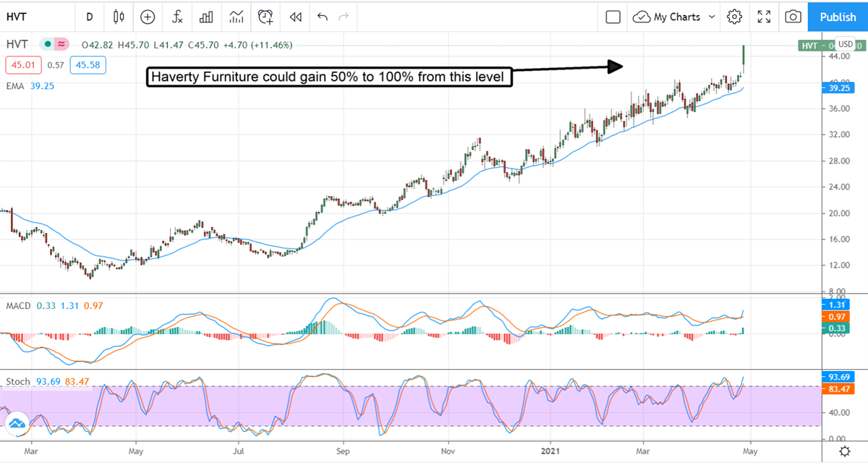Open indicator templates icon

tap(236, 17)
